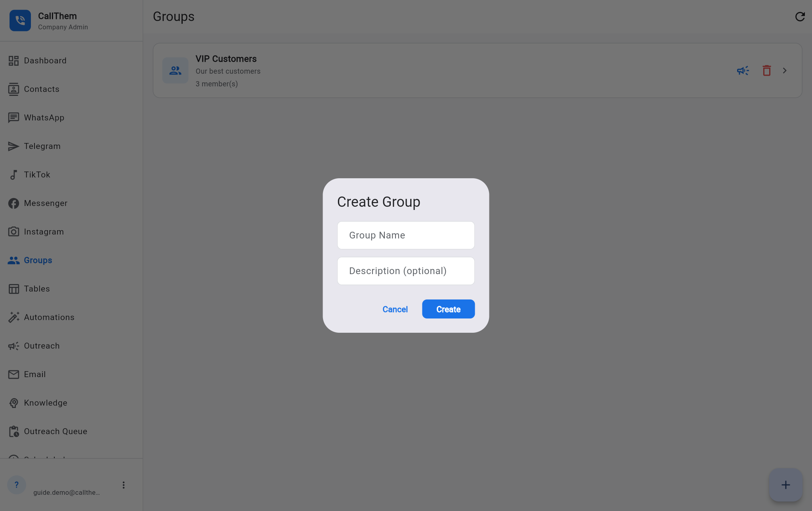Click the VIP Customers group avatar icon
The height and width of the screenshot is (511, 812).
click(x=175, y=71)
